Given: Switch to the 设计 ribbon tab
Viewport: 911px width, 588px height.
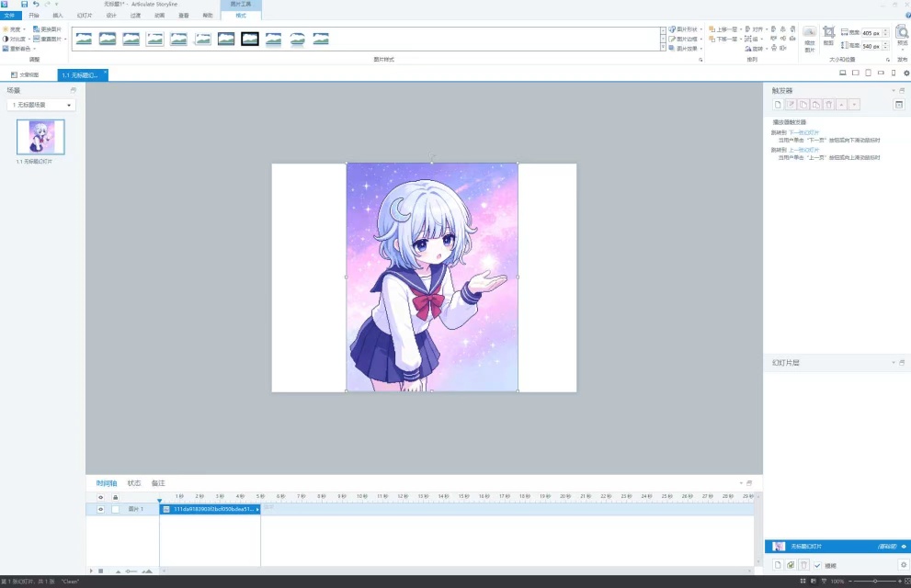Looking at the screenshot, I should 111,16.
